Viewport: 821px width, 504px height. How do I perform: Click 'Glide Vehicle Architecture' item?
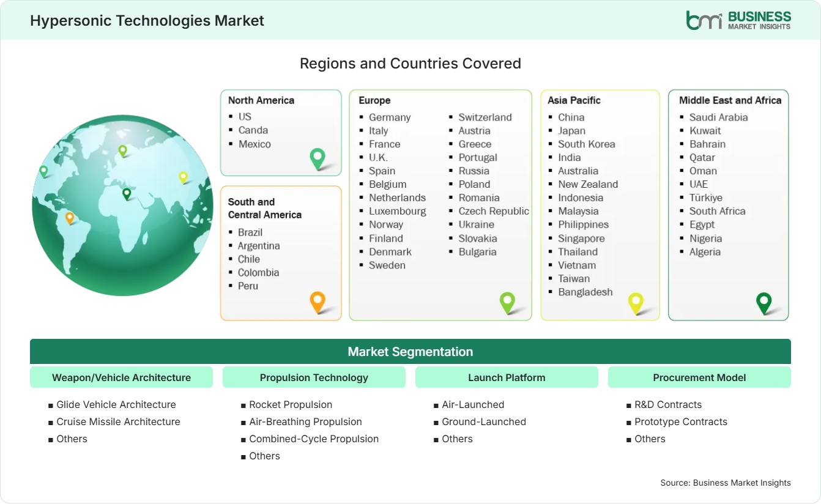point(116,404)
